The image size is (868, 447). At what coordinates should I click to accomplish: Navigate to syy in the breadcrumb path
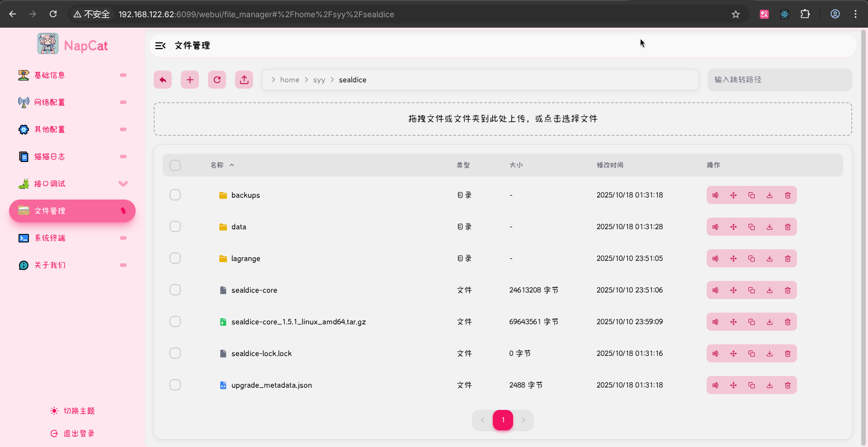pyautogui.click(x=319, y=80)
